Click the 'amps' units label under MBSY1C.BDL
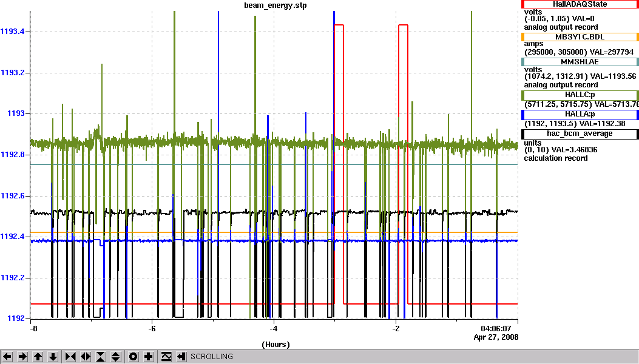The width and height of the screenshot is (639, 364). (533, 44)
